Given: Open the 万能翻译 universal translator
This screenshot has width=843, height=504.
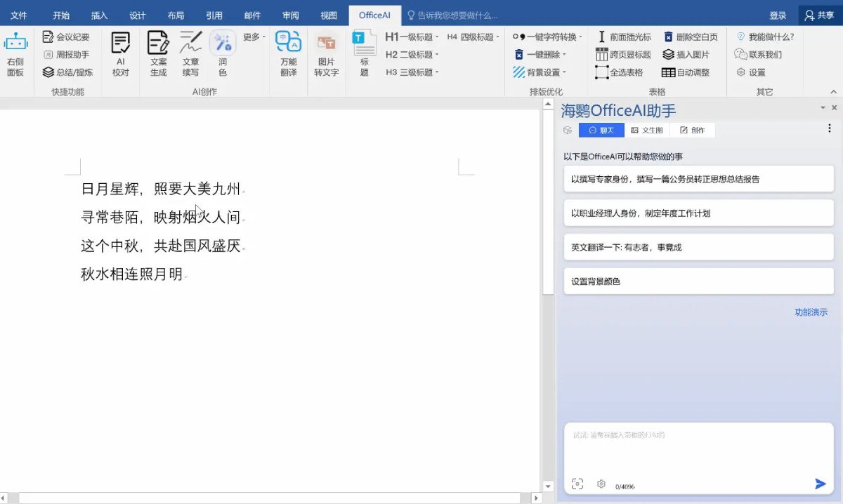Looking at the screenshot, I should pos(289,54).
